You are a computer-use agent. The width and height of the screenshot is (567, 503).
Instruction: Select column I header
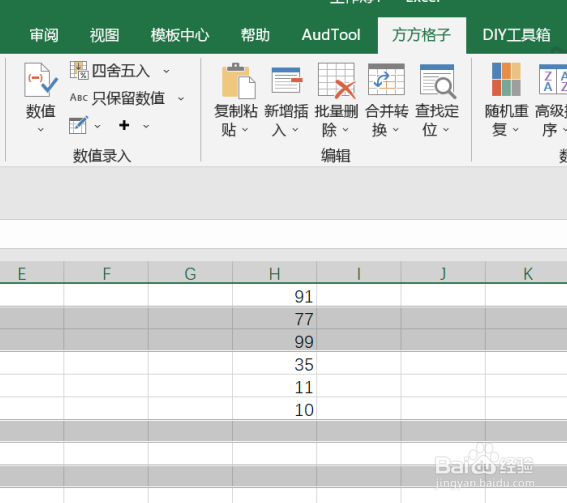pos(359,273)
